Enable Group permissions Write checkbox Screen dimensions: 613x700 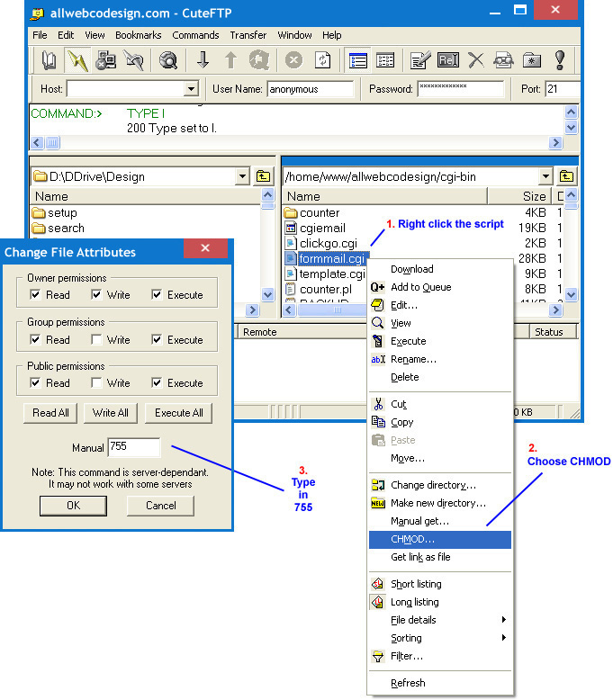[x=96, y=340]
